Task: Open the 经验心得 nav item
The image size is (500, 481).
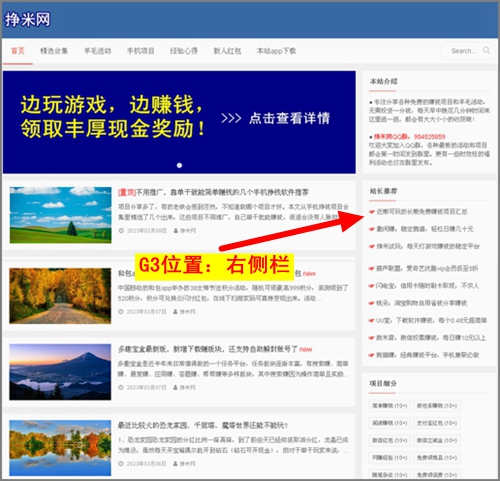Action: pos(184,51)
